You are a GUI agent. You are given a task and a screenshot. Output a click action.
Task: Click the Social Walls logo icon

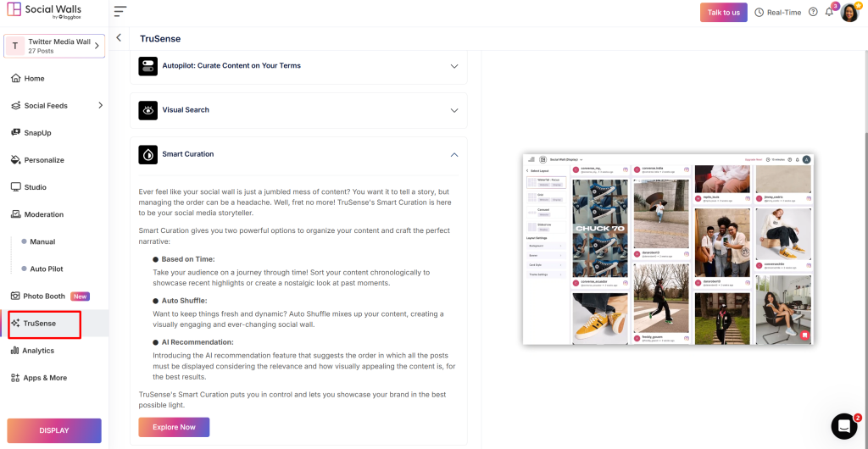coord(14,9)
